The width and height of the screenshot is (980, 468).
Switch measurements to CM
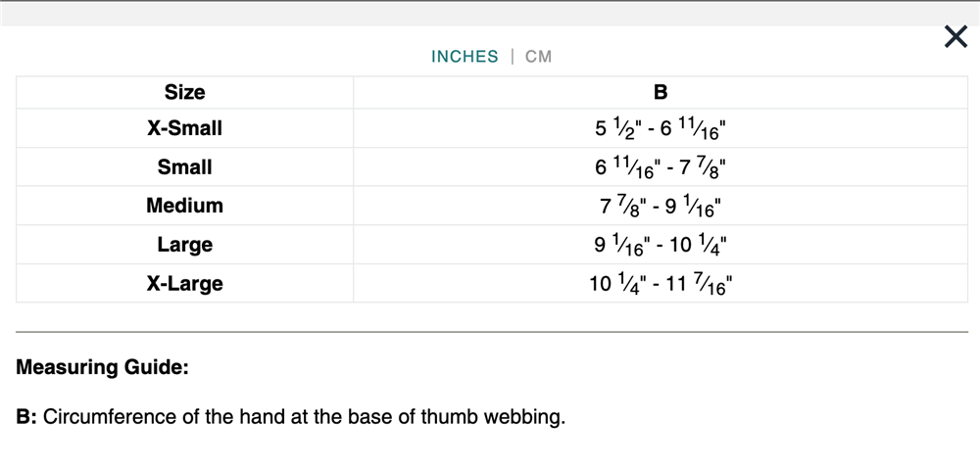pos(538,57)
